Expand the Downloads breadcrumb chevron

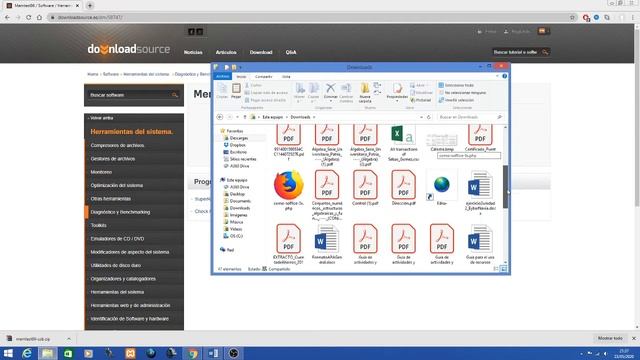click(314, 117)
